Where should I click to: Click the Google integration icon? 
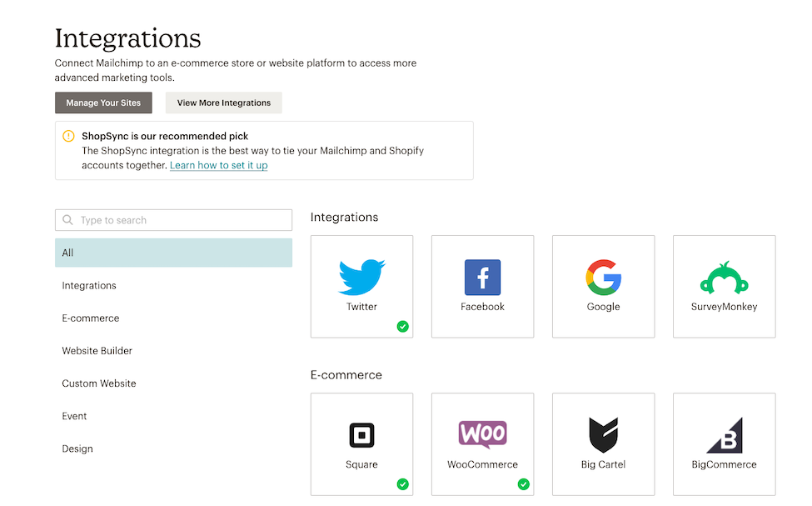click(603, 277)
